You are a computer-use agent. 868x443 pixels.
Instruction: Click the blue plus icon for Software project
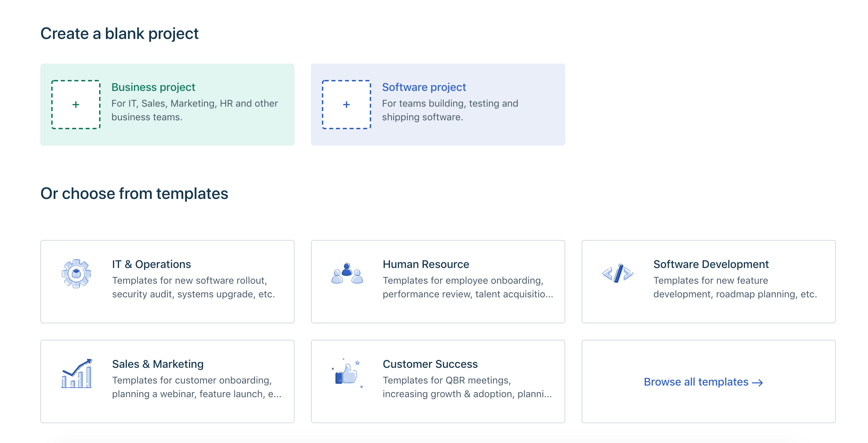point(346,105)
